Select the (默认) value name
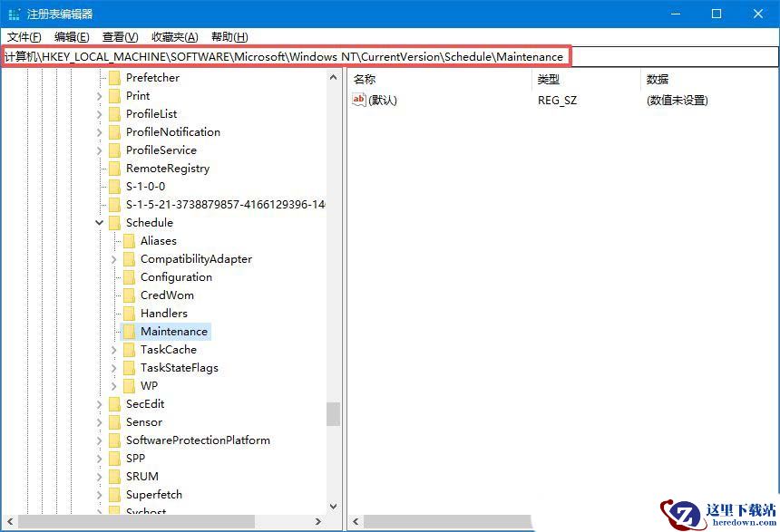Image resolution: width=780 pixels, height=532 pixels. (x=383, y=101)
